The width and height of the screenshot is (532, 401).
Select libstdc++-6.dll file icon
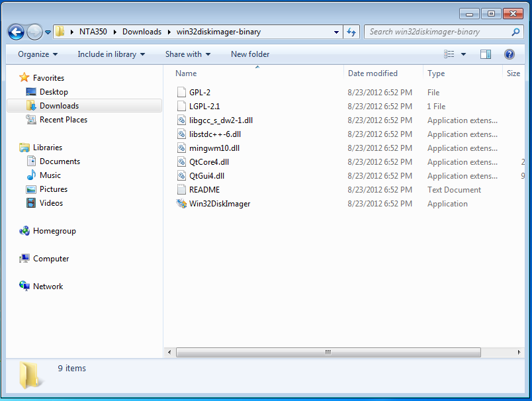(x=182, y=134)
